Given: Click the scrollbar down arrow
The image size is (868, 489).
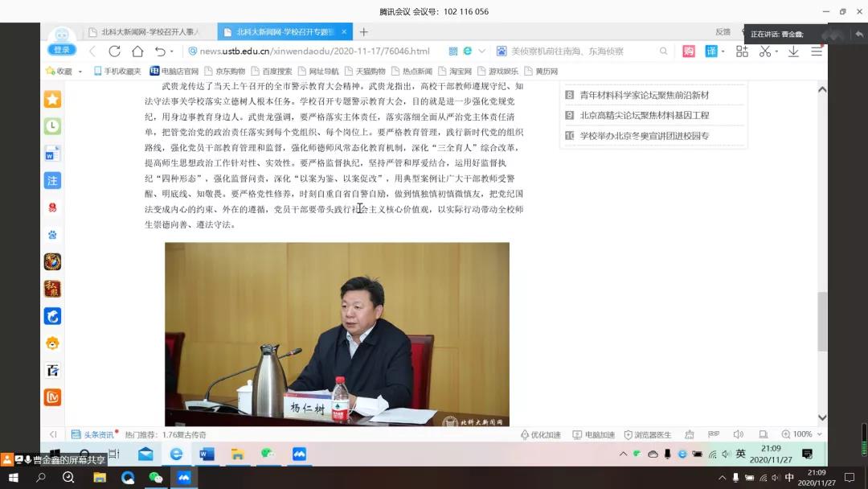Looking at the screenshot, I should (x=823, y=417).
